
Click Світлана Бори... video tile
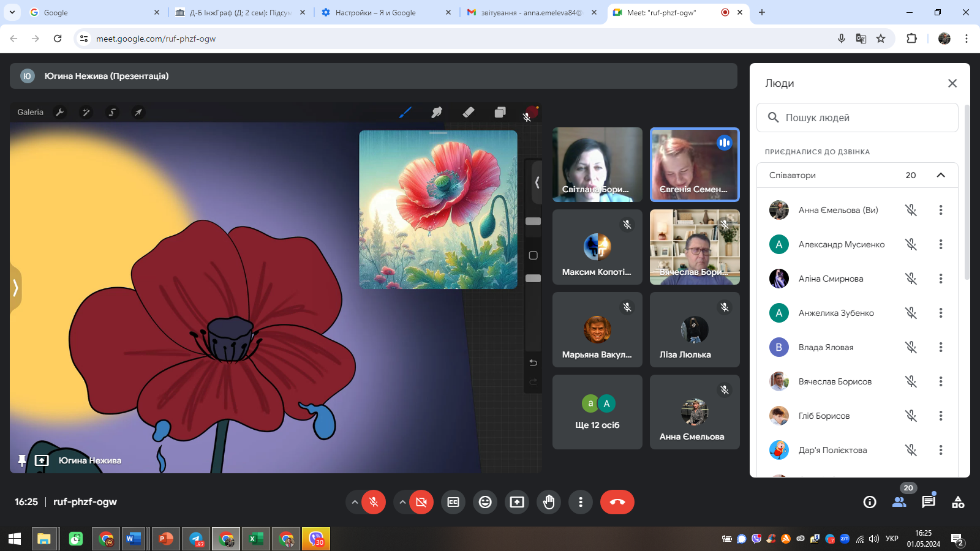click(x=597, y=165)
